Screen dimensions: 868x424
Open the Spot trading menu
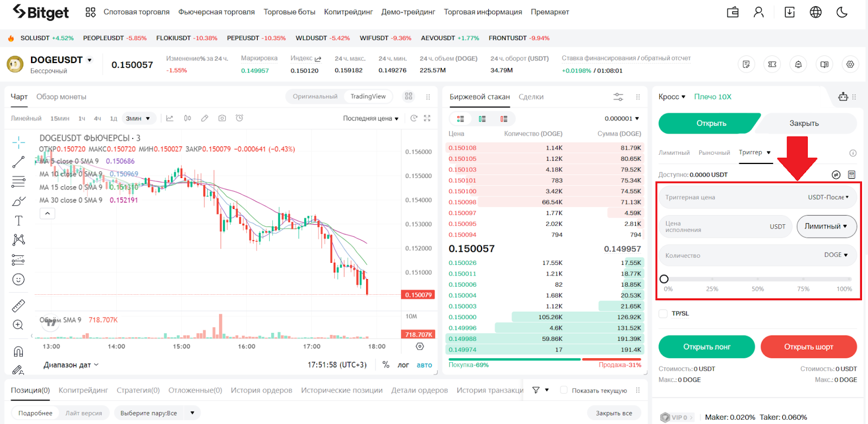(x=137, y=12)
